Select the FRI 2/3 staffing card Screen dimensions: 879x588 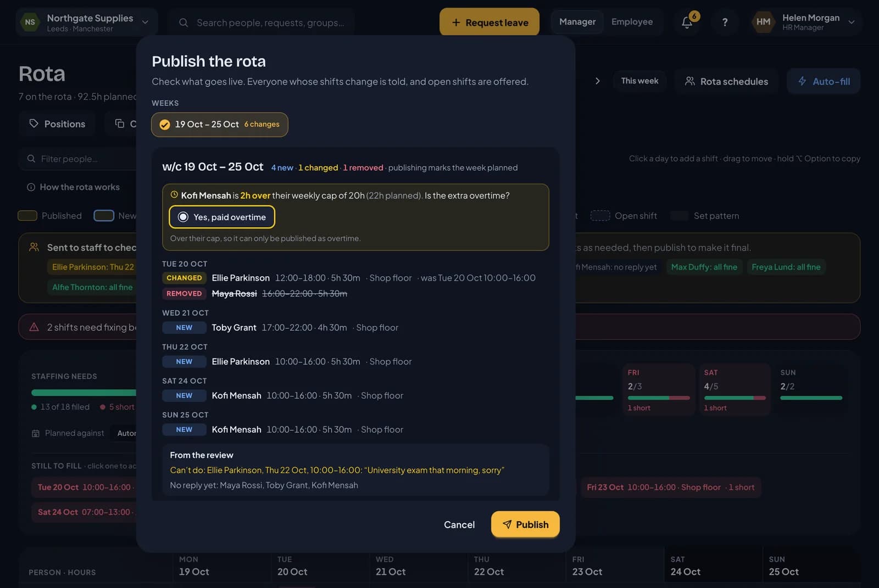click(x=658, y=389)
